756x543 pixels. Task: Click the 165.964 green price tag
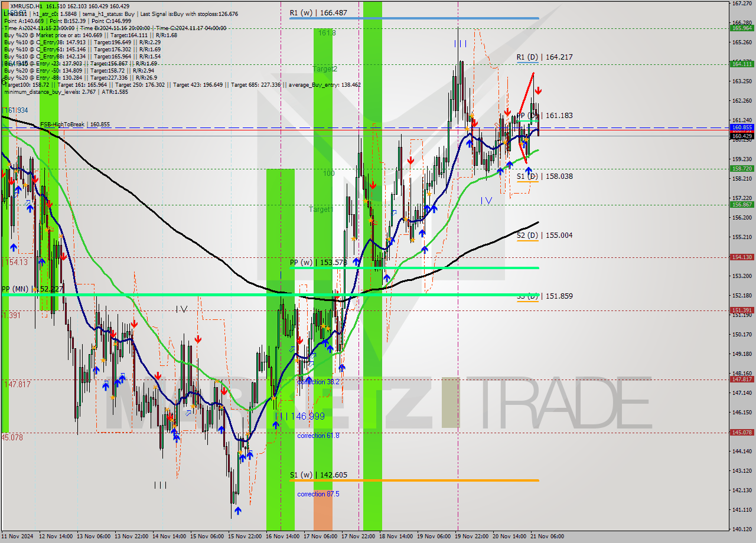pos(742,28)
